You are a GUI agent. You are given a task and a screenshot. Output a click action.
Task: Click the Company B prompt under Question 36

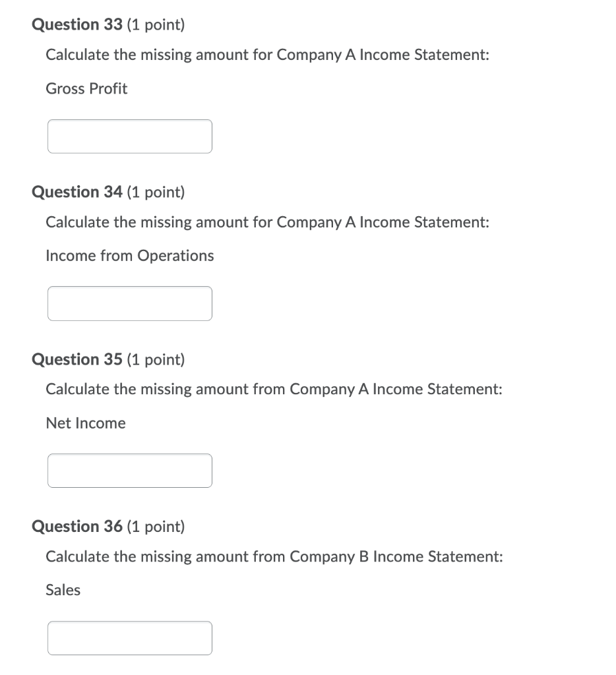pos(274,556)
